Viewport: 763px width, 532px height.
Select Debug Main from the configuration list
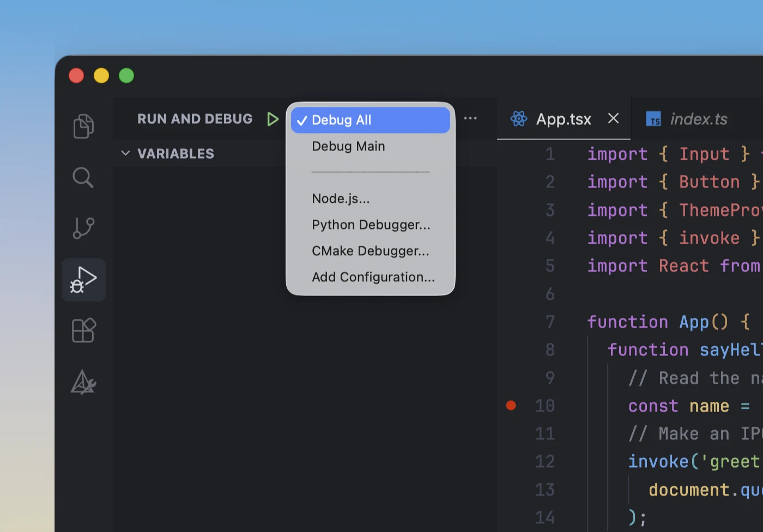pos(348,146)
